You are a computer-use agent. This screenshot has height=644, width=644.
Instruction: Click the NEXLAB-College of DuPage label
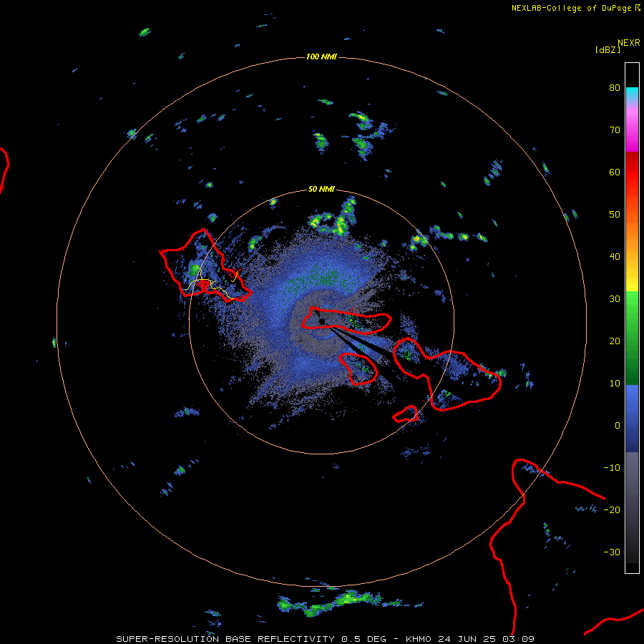pos(576,8)
